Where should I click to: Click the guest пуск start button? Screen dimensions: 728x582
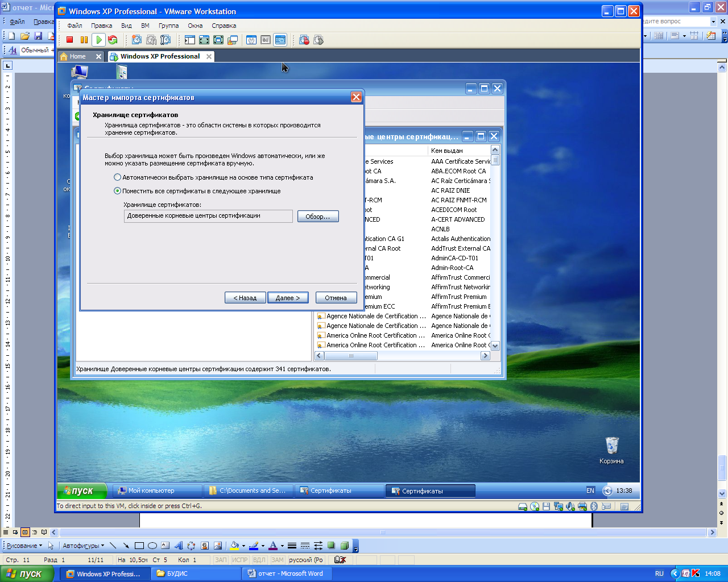tap(82, 490)
